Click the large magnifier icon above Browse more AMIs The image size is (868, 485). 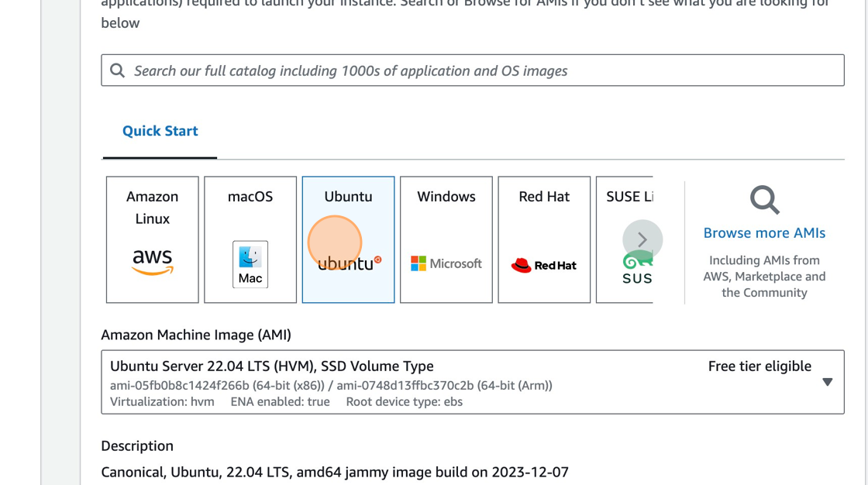point(763,200)
